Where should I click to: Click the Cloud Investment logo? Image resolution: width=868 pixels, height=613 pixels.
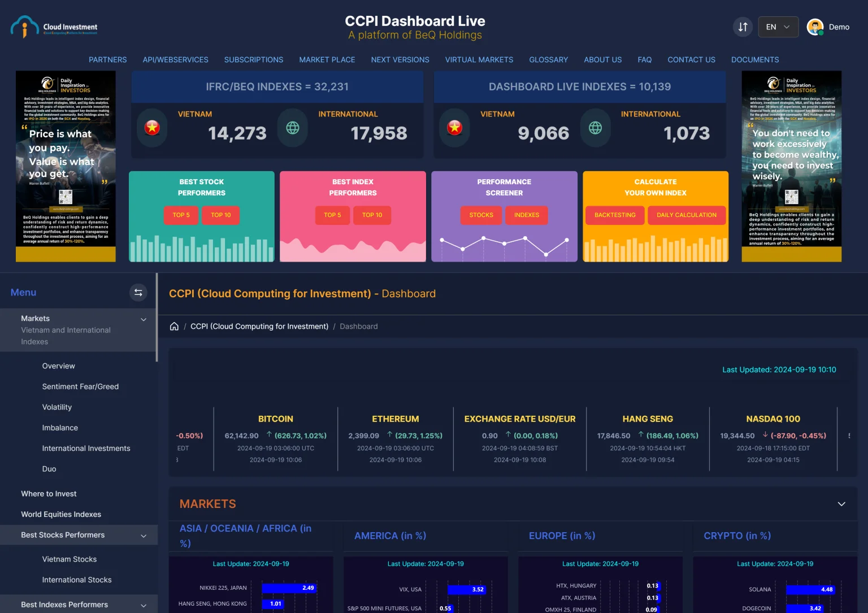[x=54, y=27]
